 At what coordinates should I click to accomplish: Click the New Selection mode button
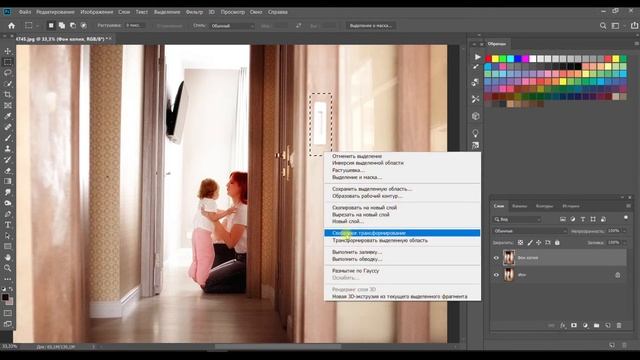(x=51, y=26)
